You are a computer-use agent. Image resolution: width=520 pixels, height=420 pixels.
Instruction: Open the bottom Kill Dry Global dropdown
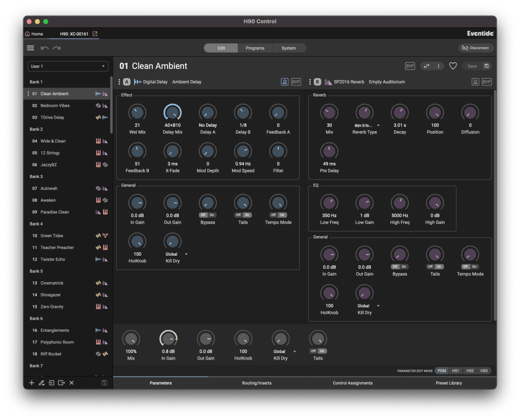click(x=295, y=351)
